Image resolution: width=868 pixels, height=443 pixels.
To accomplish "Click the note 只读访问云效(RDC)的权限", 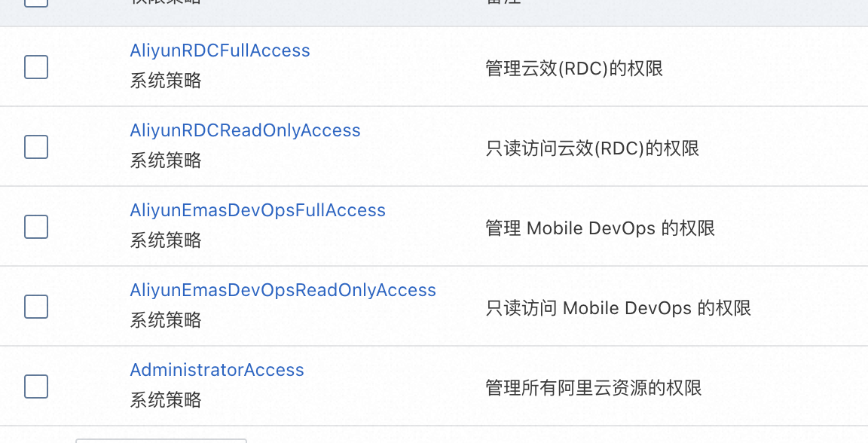I will [592, 148].
